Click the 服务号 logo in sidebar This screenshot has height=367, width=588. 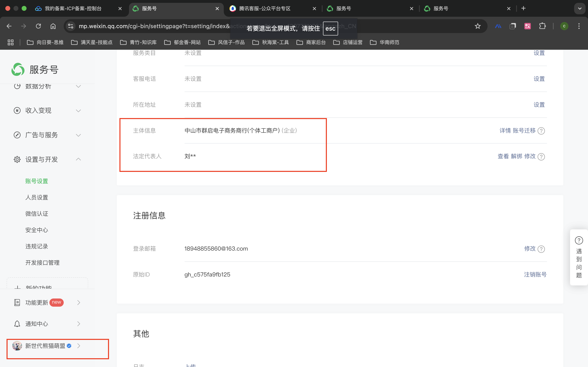[x=18, y=70]
